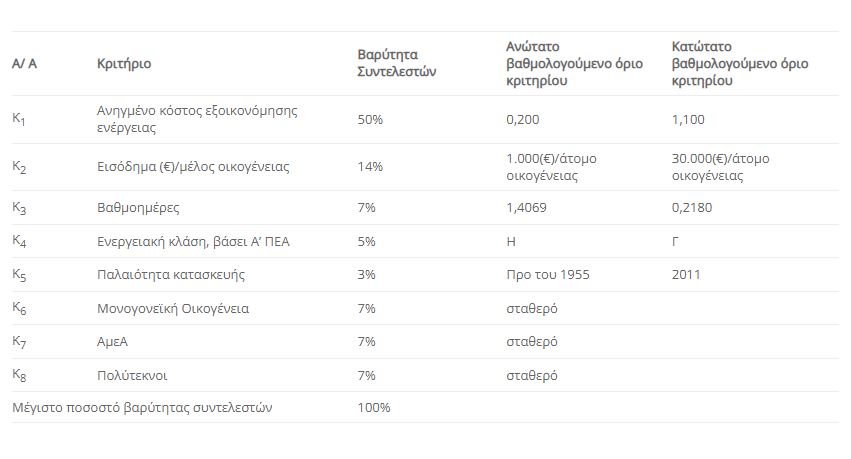
Task: Click the 'ΑμεΑ' criterion cell
Action: click(113, 342)
